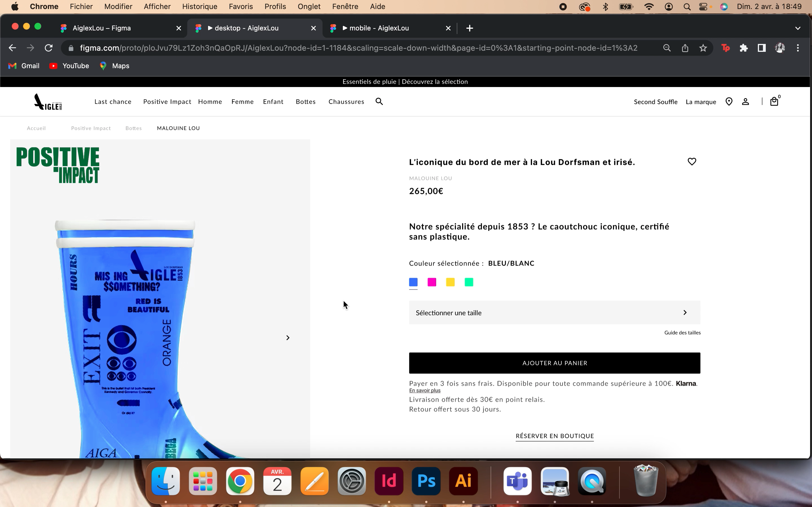Open the store locator pin icon

tap(729, 102)
